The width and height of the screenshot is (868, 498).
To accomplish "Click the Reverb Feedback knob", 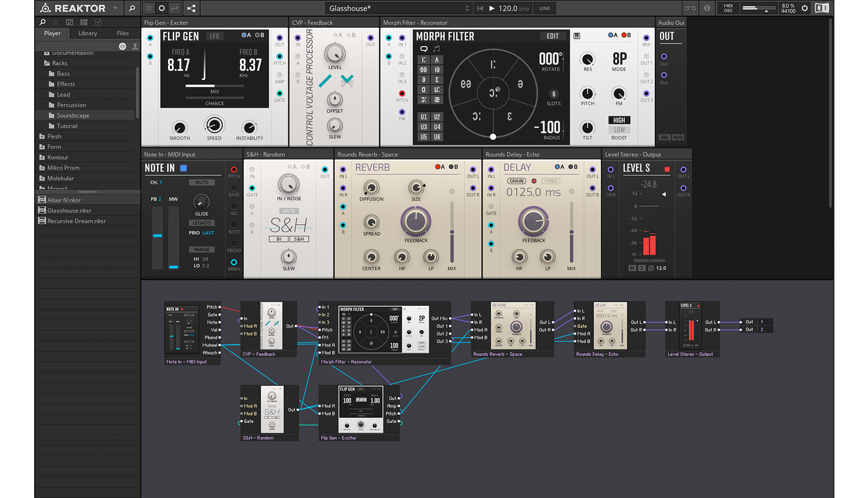I will [x=416, y=221].
